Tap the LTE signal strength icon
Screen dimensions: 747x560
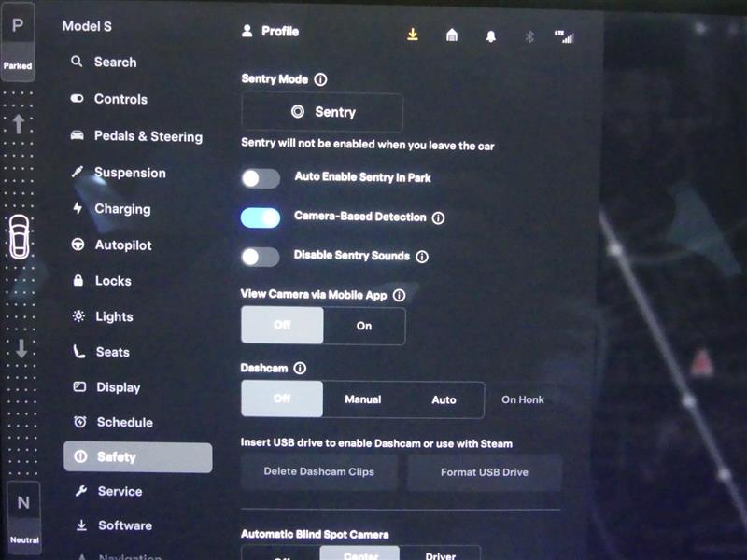point(564,36)
